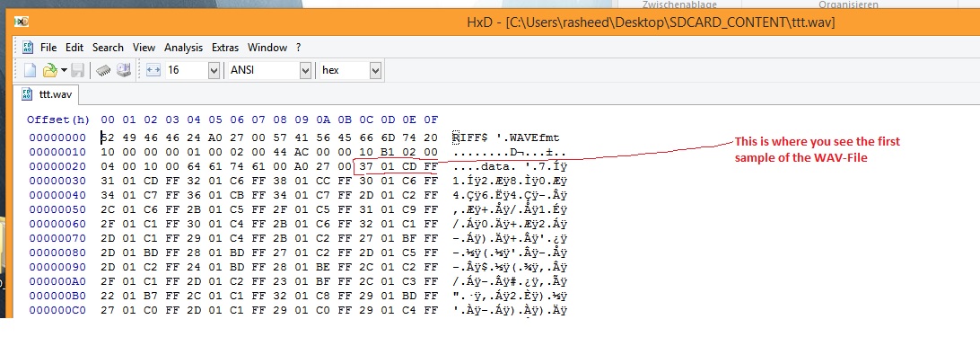The height and width of the screenshot is (337, 980).
Task: Open the Window menu
Action: [x=267, y=48]
